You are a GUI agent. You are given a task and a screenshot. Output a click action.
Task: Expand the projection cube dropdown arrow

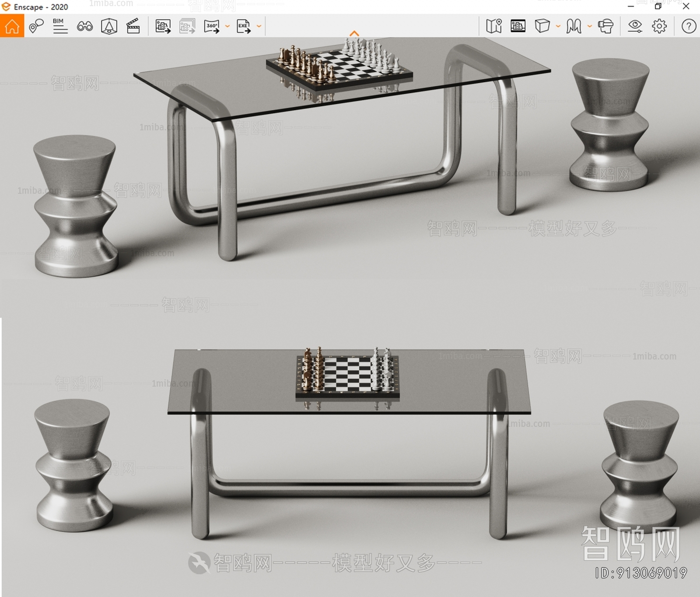(x=558, y=26)
